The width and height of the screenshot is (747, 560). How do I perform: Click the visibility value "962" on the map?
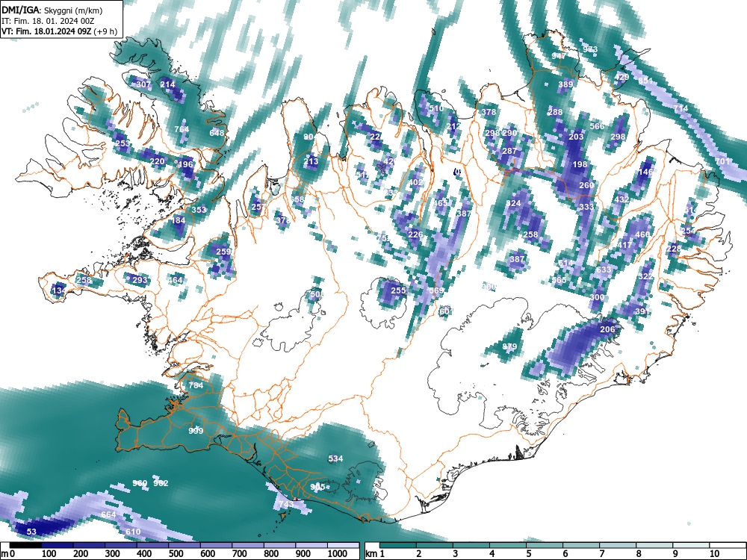(161, 483)
